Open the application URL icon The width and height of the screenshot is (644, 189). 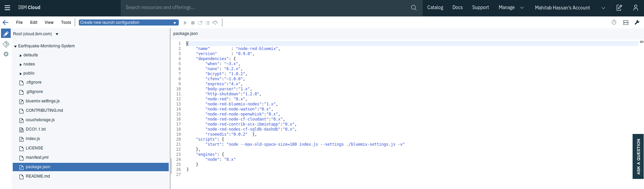point(200,23)
